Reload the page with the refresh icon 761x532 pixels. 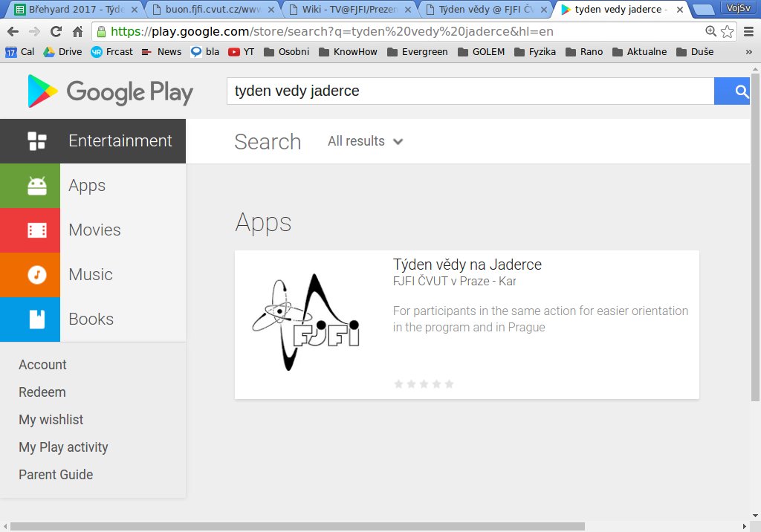click(x=56, y=31)
